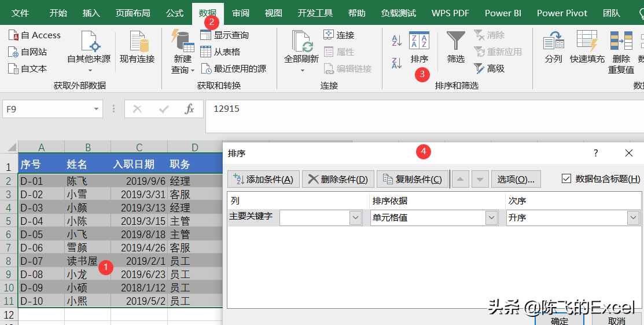Image resolution: width=644 pixels, height=325 pixels.
Task: Confirm formula bar entry checkmark
Action: (164, 109)
